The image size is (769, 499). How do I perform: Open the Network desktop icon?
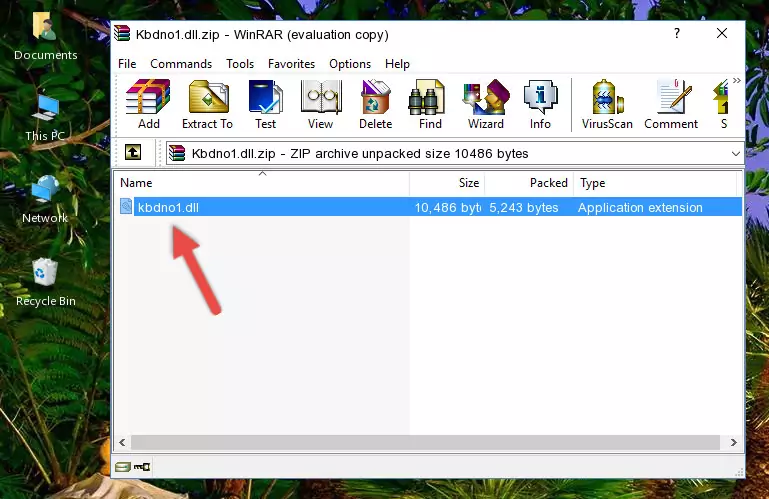click(45, 200)
